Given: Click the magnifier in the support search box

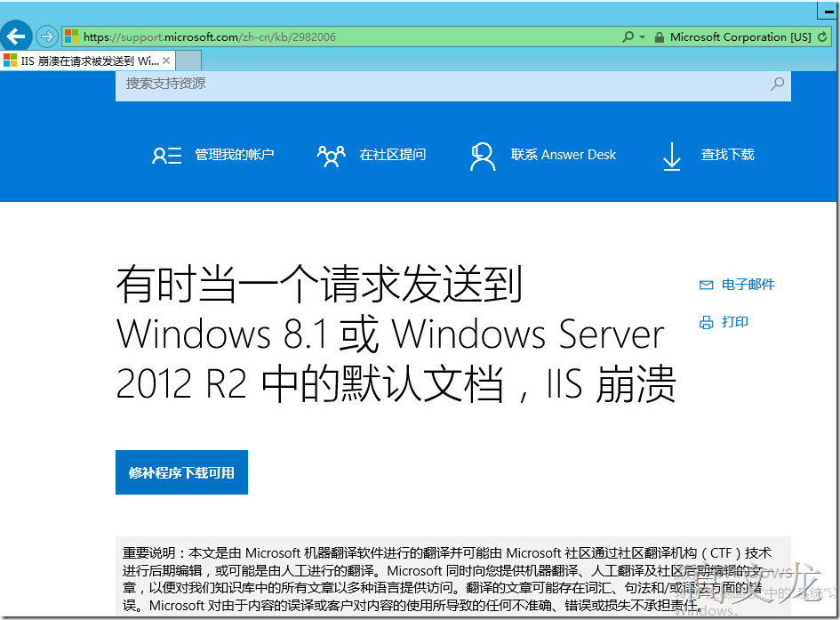Looking at the screenshot, I should (x=777, y=84).
